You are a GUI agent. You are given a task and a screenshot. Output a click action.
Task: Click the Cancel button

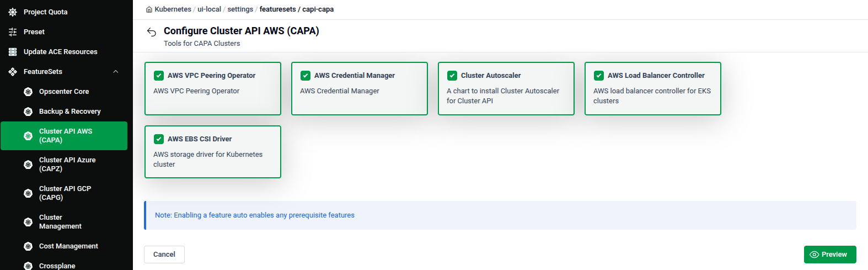coord(164,255)
